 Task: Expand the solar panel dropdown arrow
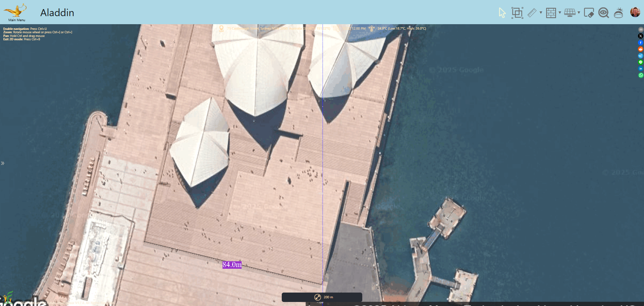pyautogui.click(x=579, y=13)
